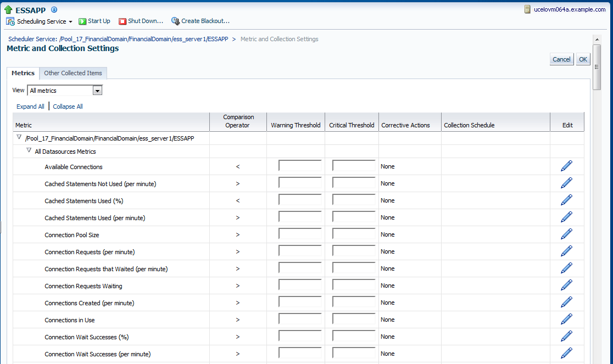Edit thresholds for Connection Pool Size

click(x=566, y=233)
